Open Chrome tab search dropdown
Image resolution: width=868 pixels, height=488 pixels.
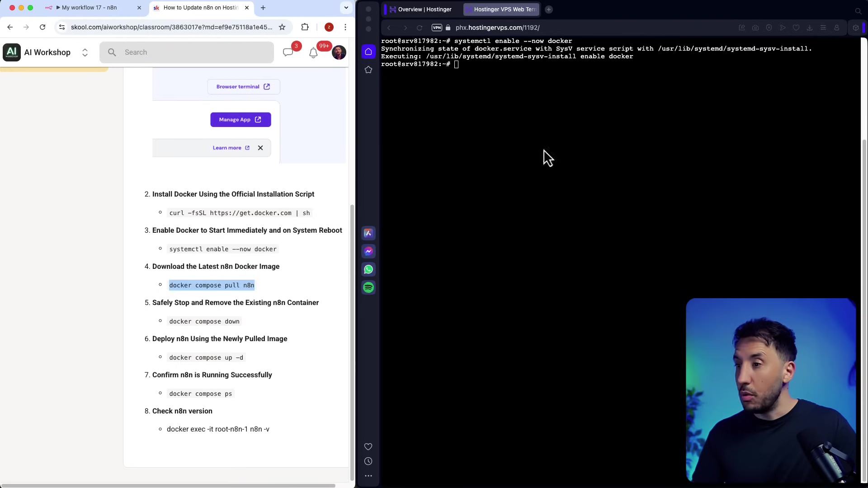346,8
